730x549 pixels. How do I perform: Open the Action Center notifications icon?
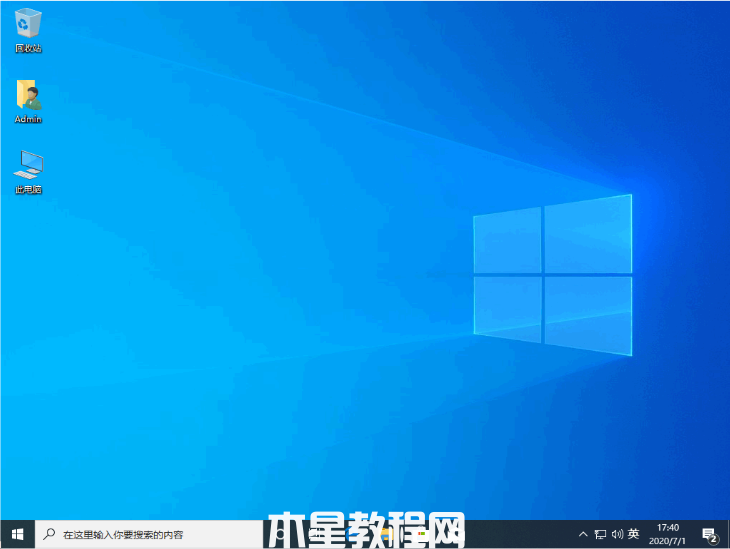point(710,535)
